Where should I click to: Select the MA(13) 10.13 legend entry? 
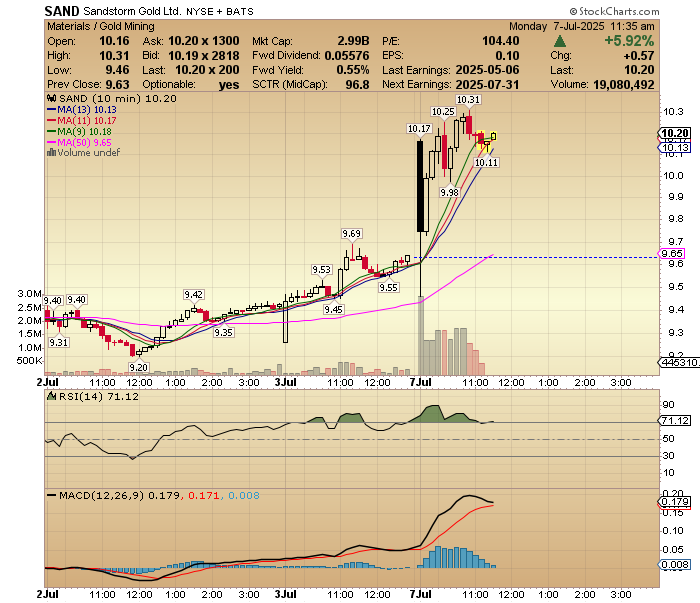[82, 110]
